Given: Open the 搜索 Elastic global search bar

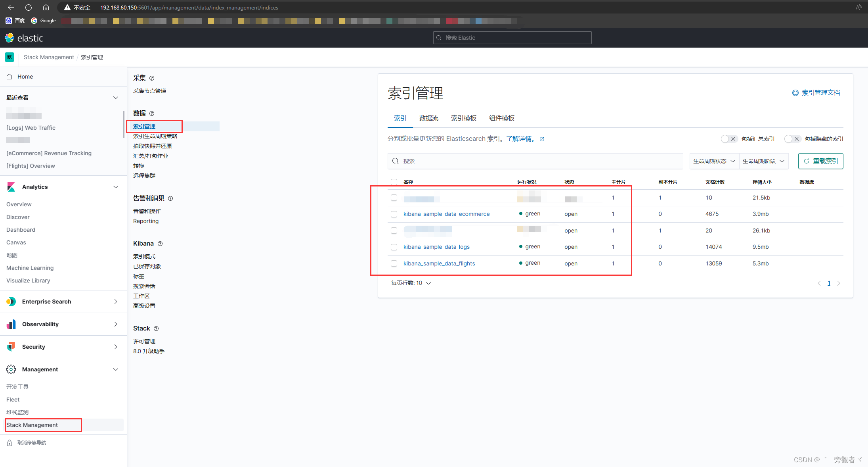Looking at the screenshot, I should coord(512,37).
